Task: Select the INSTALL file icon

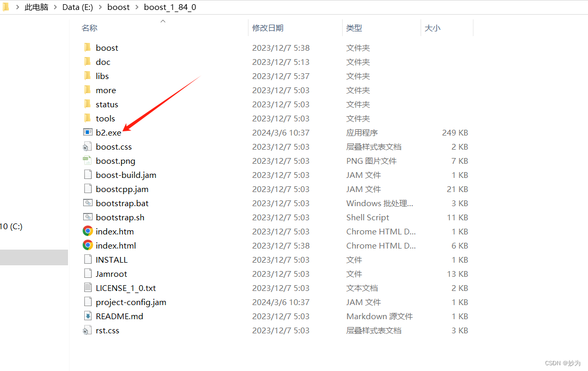Action: [x=88, y=260]
